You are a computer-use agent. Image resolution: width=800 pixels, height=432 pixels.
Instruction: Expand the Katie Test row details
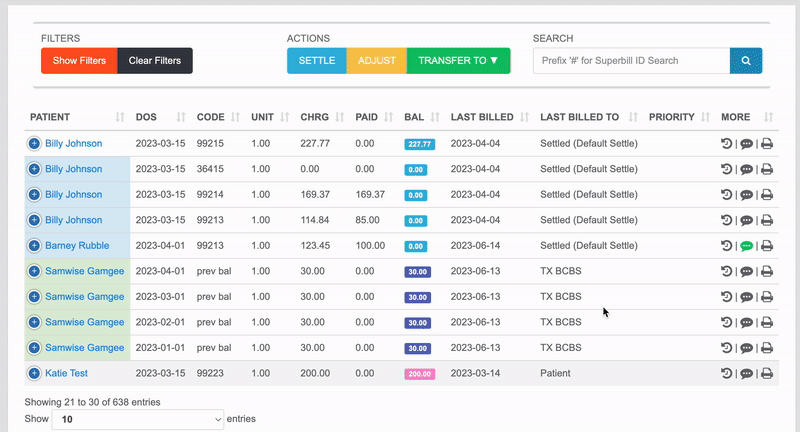pos(34,373)
